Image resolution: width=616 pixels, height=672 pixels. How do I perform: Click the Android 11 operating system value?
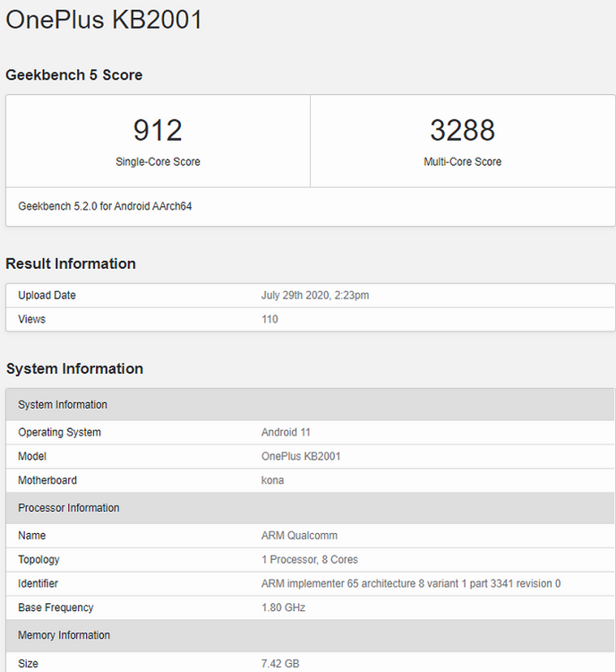coord(285,433)
